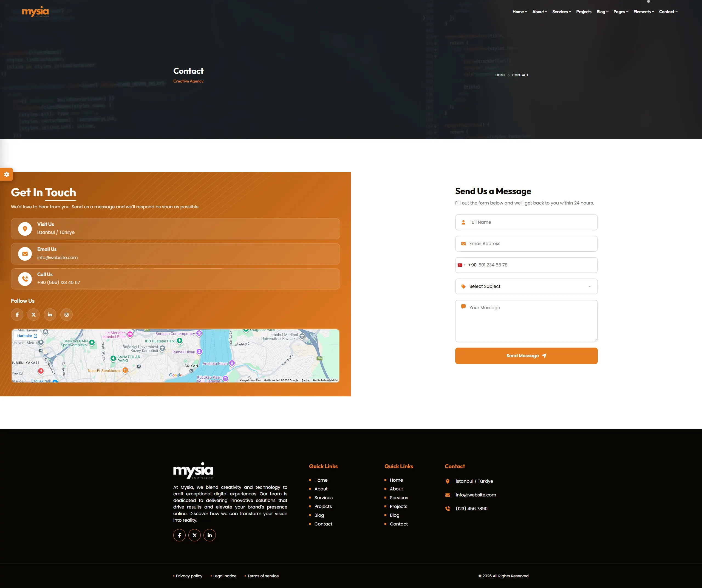This screenshot has width=702, height=588.
Task: Open Legal notice footer link
Action: [x=225, y=576]
